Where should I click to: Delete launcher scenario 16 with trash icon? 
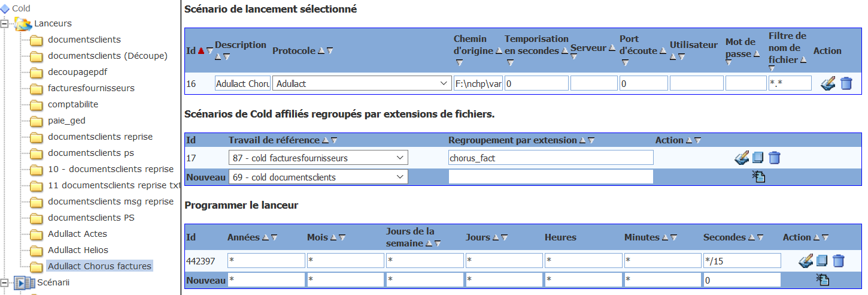(846, 83)
